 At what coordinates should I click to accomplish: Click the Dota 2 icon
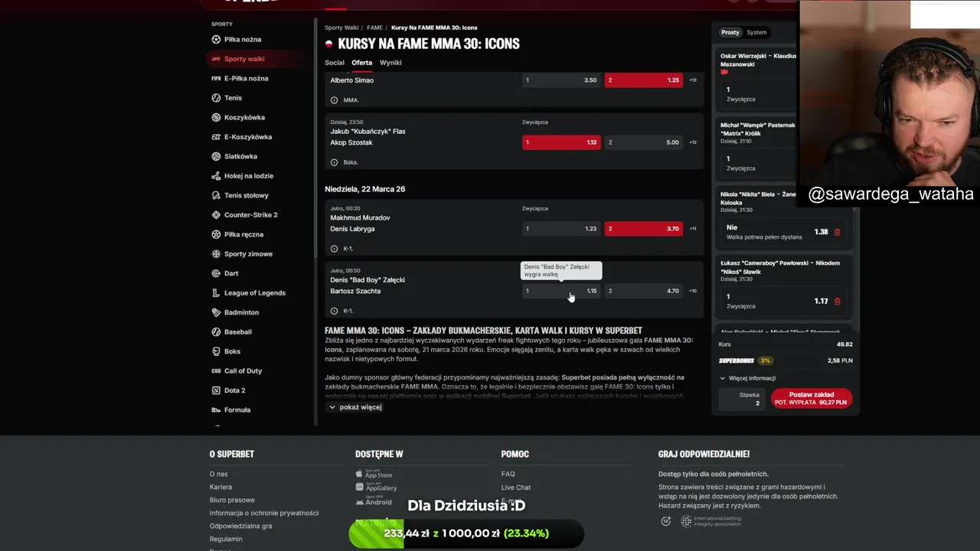pyautogui.click(x=216, y=390)
